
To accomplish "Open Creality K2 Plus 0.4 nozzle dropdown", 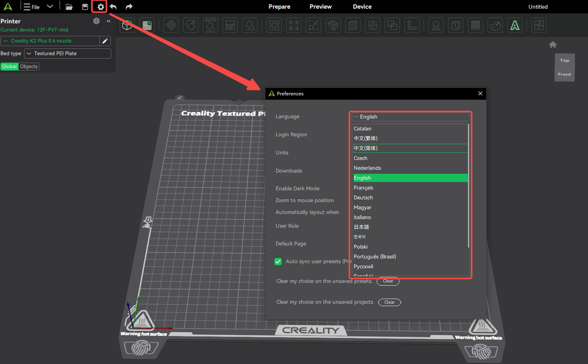I will 50,41.
